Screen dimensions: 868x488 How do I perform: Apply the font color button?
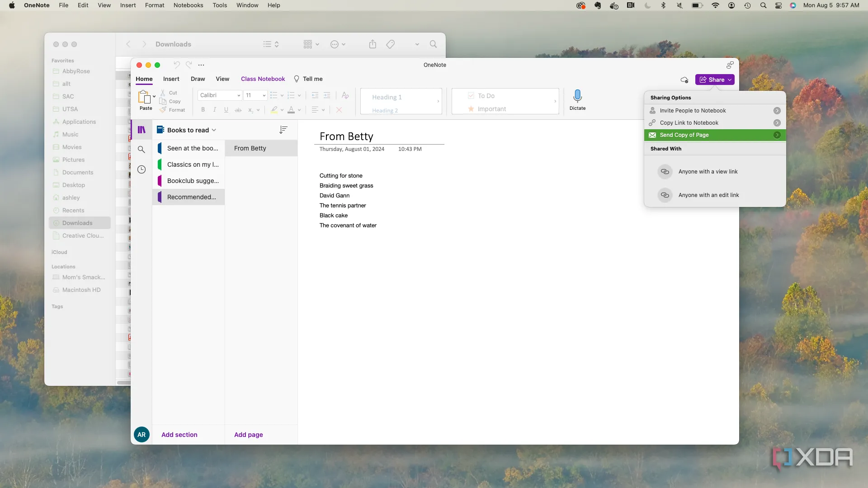291,110
